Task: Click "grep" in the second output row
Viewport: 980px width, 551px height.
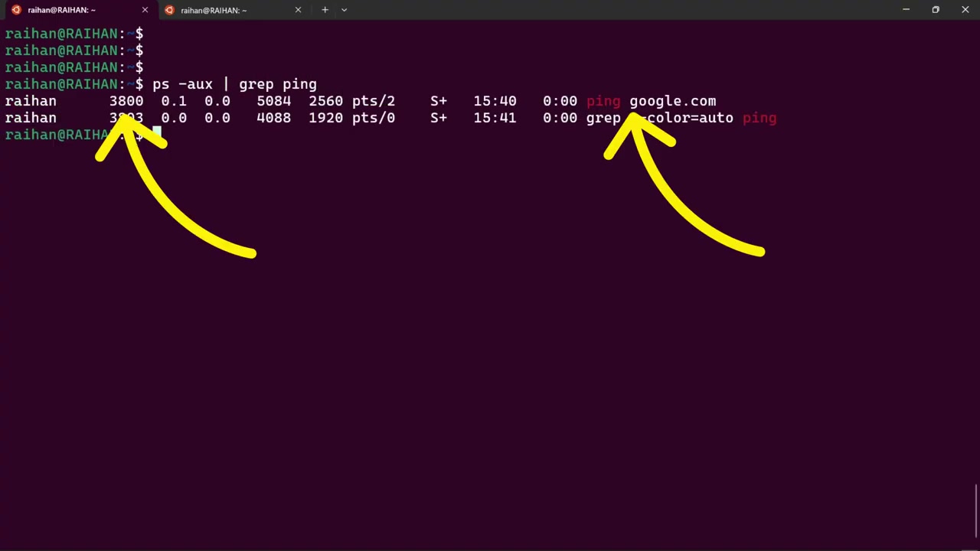Action: pyautogui.click(x=603, y=119)
